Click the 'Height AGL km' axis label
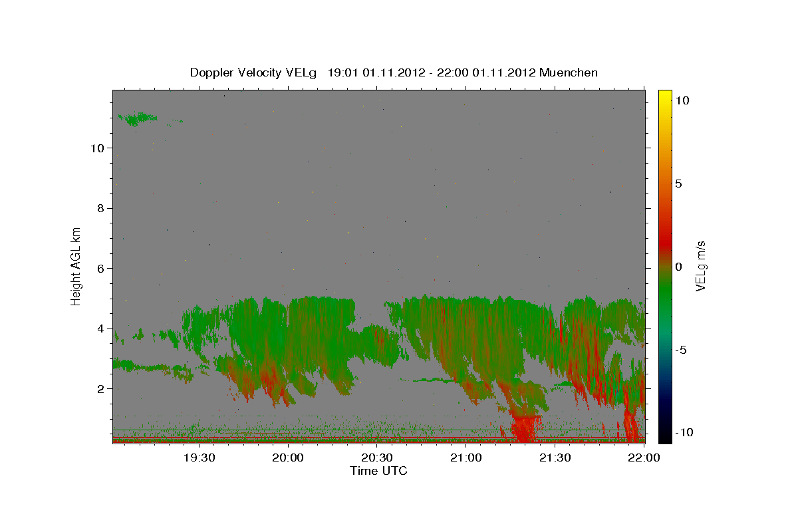This screenshot has height=532, width=798. [76, 266]
